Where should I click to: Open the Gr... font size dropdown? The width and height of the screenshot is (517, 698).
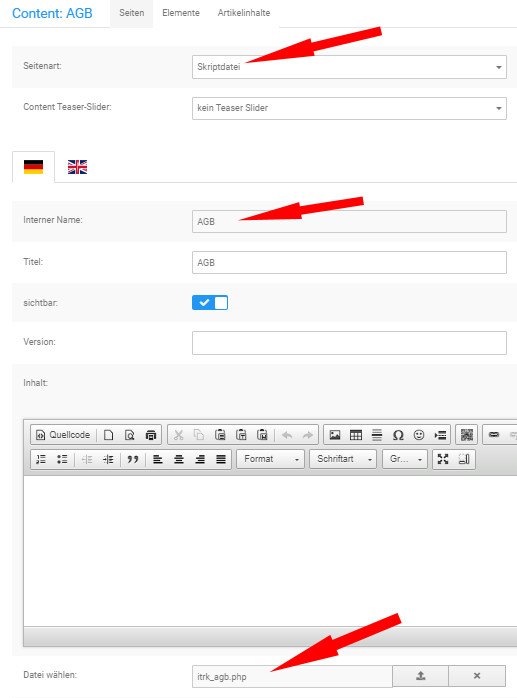click(405, 459)
